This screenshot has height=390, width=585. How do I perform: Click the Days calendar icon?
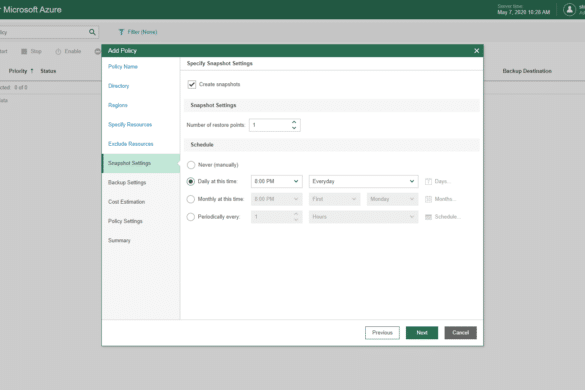coord(428,181)
